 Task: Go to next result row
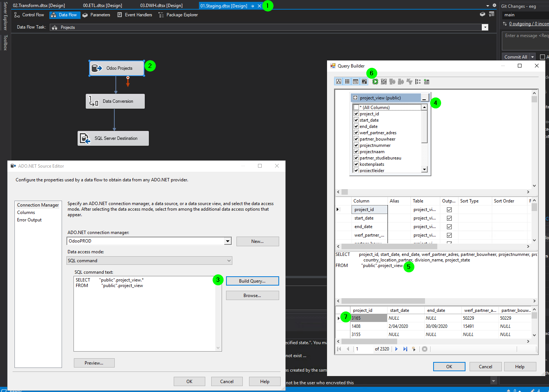(x=396, y=349)
